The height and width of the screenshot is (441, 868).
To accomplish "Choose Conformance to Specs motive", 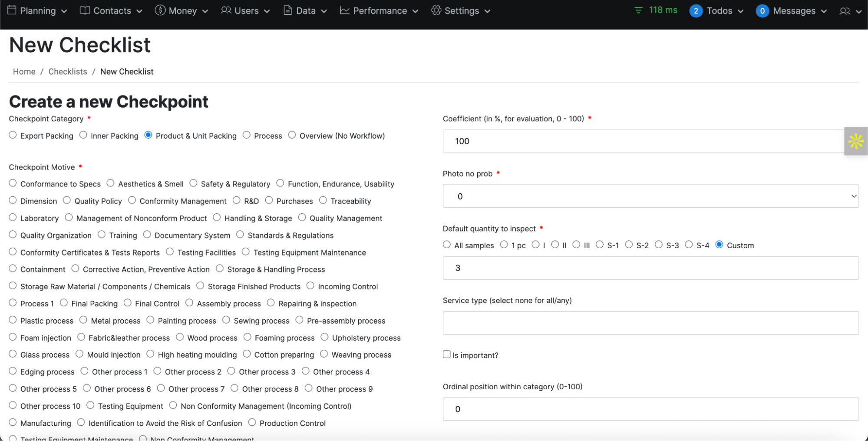I will click(13, 183).
